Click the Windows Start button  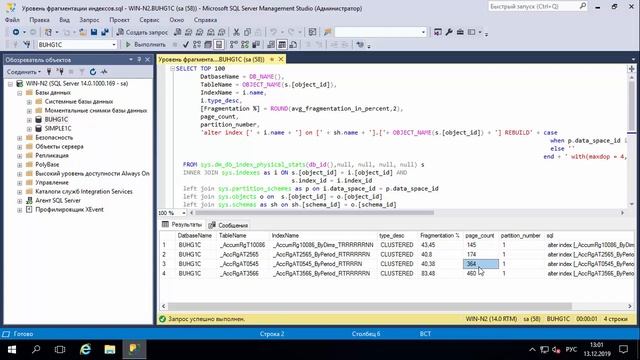point(12,349)
